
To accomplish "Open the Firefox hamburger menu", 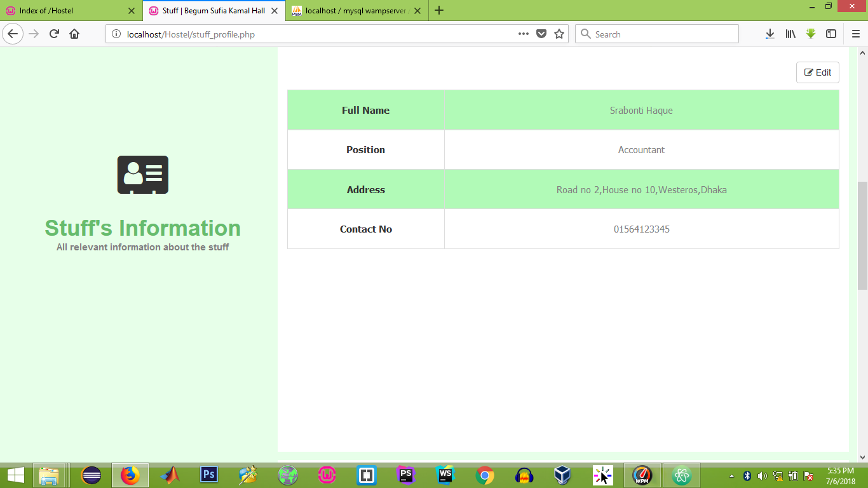I will click(854, 34).
